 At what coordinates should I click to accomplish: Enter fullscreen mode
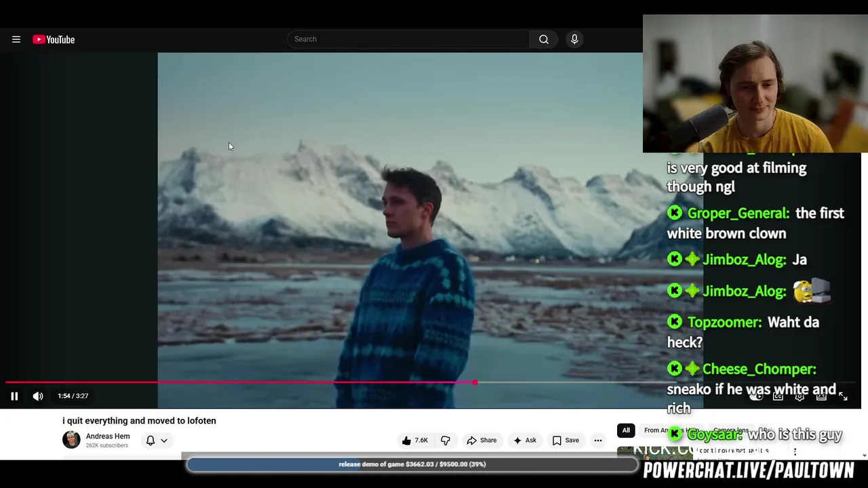point(843,396)
